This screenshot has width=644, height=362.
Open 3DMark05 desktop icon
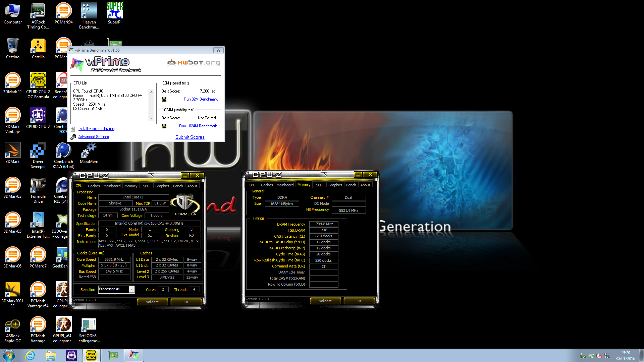click(13, 223)
